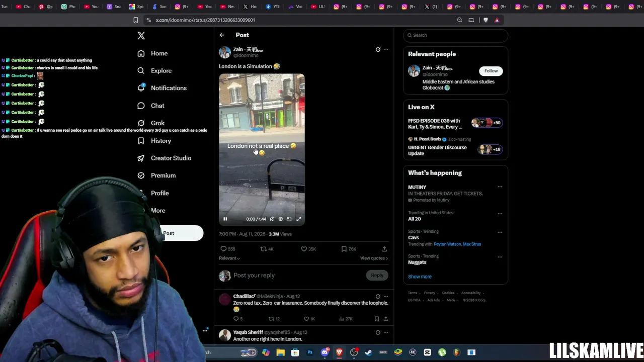Image resolution: width=644 pixels, height=362 pixels.
Task: Focus the Post your reply field
Action: tap(297, 276)
